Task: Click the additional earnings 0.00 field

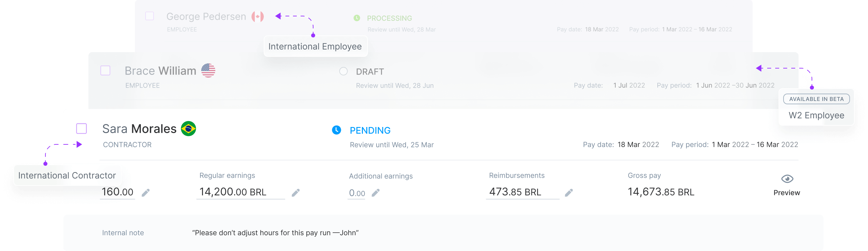Action: 357,193
